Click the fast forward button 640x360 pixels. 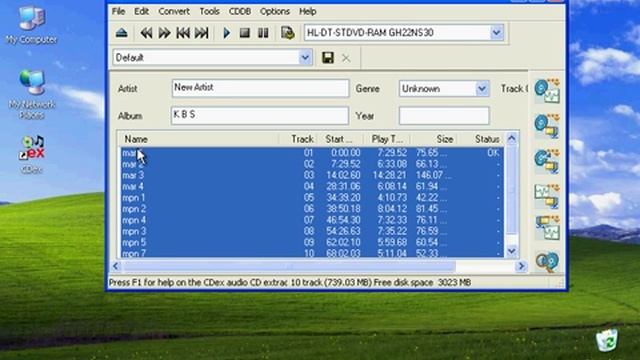click(164, 33)
